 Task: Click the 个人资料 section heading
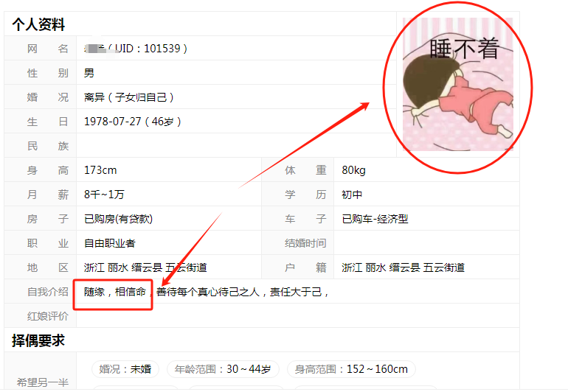(x=38, y=24)
